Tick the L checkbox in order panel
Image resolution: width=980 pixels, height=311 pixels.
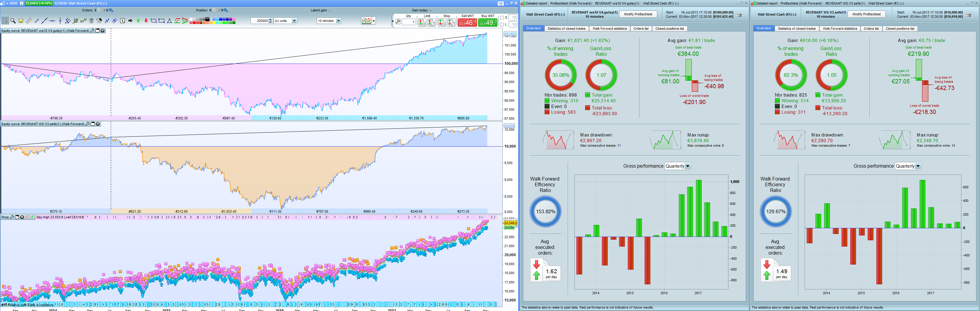point(502,24)
